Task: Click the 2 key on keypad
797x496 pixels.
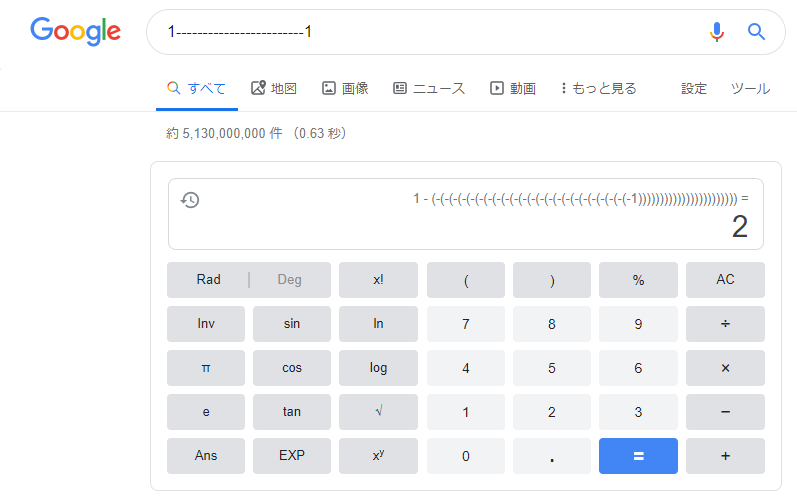Action: [x=552, y=412]
